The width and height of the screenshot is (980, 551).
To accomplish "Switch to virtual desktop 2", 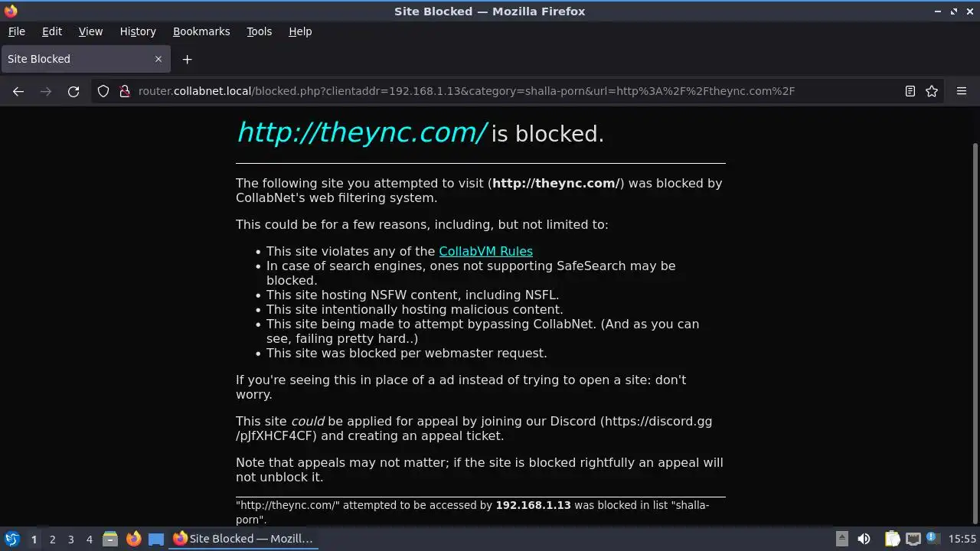I will [52, 540].
